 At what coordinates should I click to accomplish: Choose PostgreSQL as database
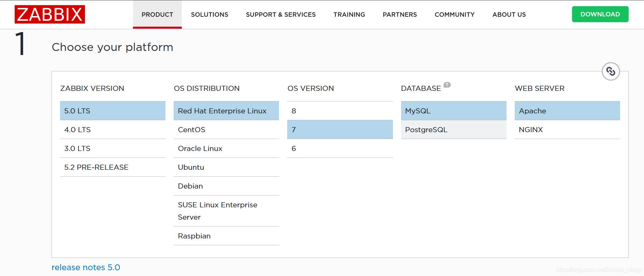(x=454, y=129)
